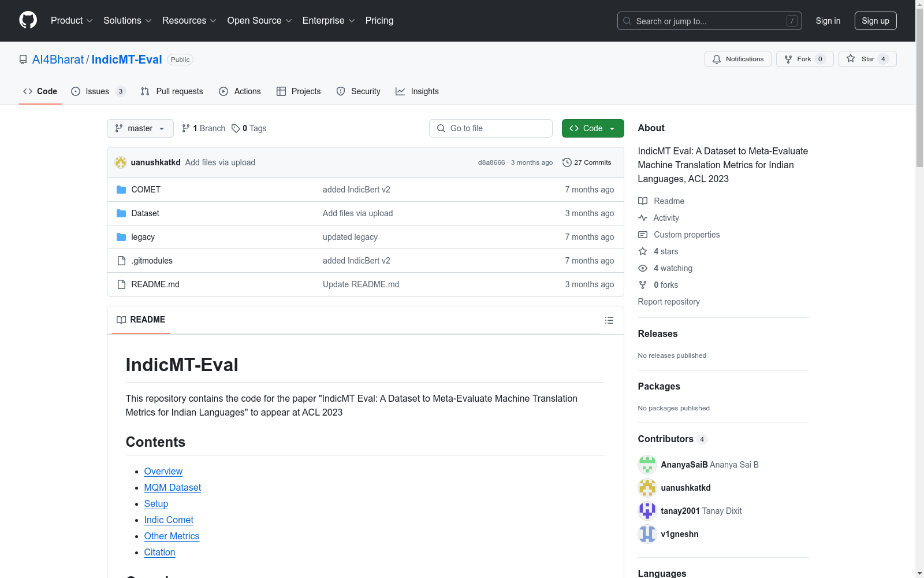The height and width of the screenshot is (578, 924).
Task: Open the Resources dropdown
Action: click(189, 21)
